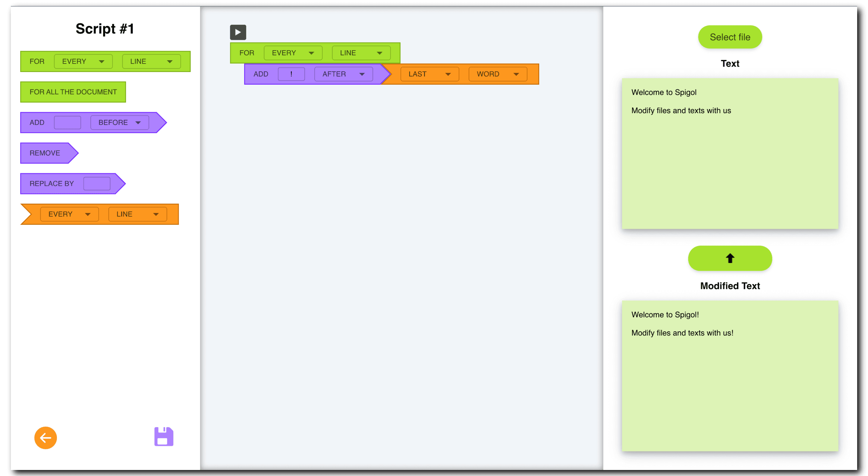Click the REPLACE BY block label
The image size is (868, 476).
pyautogui.click(x=52, y=183)
